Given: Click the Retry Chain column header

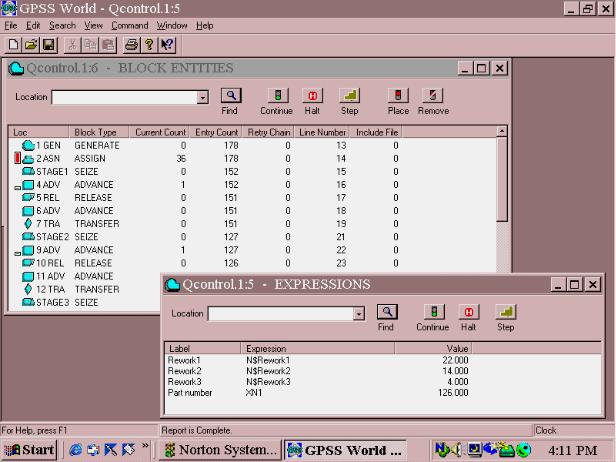Looking at the screenshot, I should coord(268,132).
